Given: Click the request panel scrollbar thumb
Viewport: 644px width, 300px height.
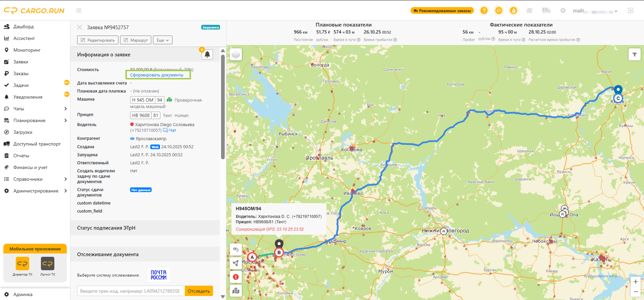Looking at the screenshot, I should click(x=223, y=107).
